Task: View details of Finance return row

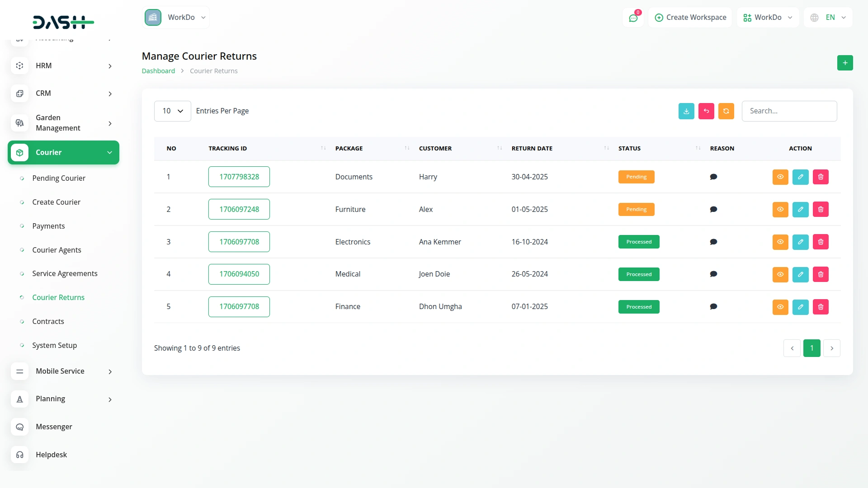Action: (780, 307)
